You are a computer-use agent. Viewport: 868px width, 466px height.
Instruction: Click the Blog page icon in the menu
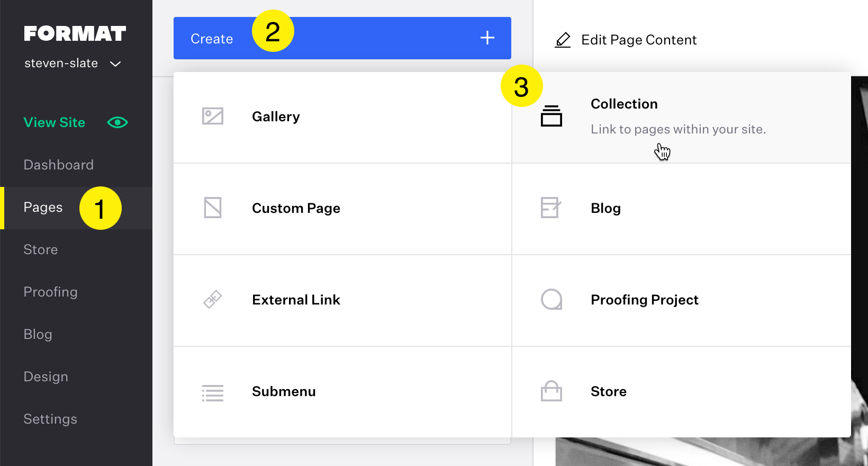coord(551,208)
